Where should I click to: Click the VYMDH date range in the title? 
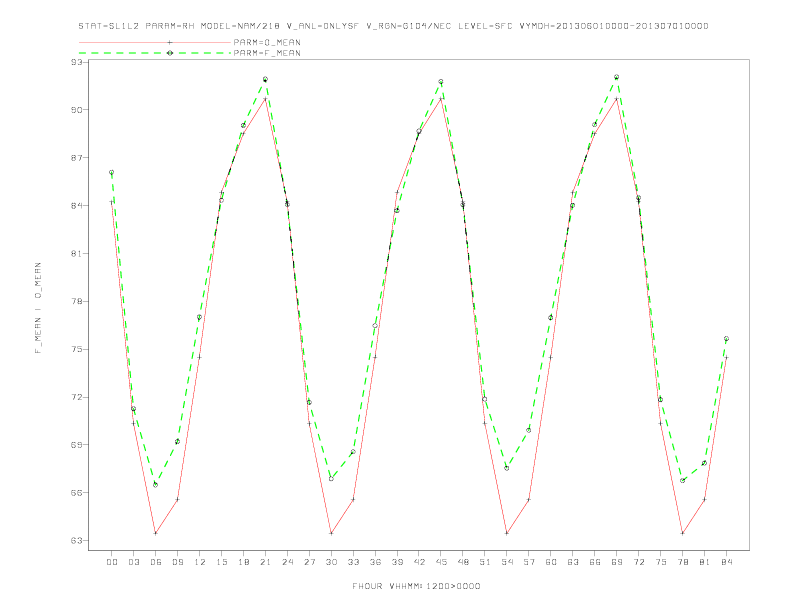(x=614, y=26)
